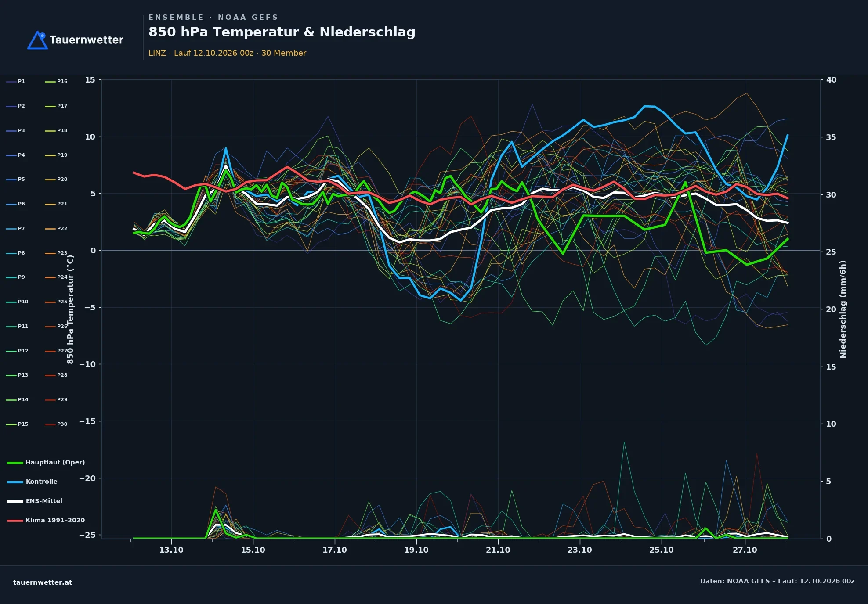
Task: Select the P20 legend entry
Action: tap(56, 179)
